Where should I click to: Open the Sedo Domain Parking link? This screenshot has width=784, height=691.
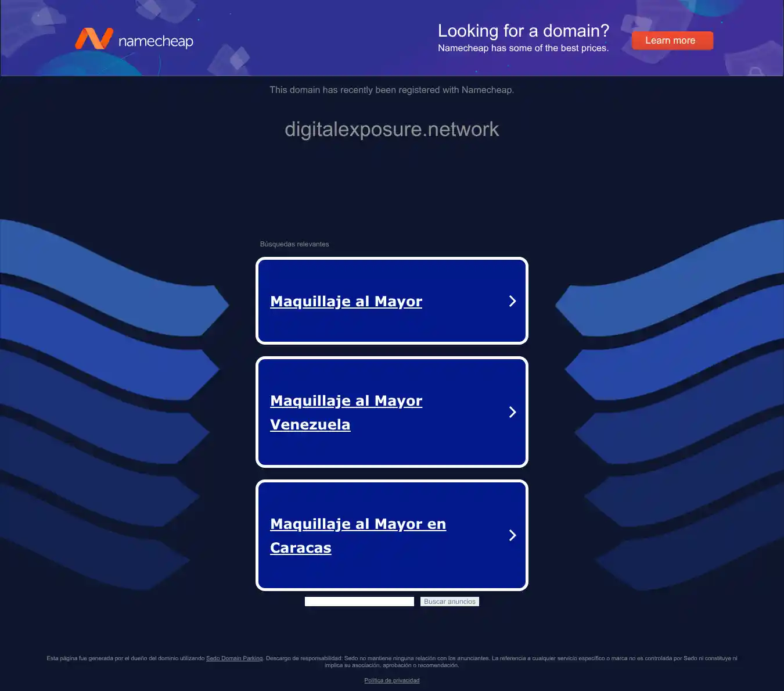pyautogui.click(x=235, y=658)
